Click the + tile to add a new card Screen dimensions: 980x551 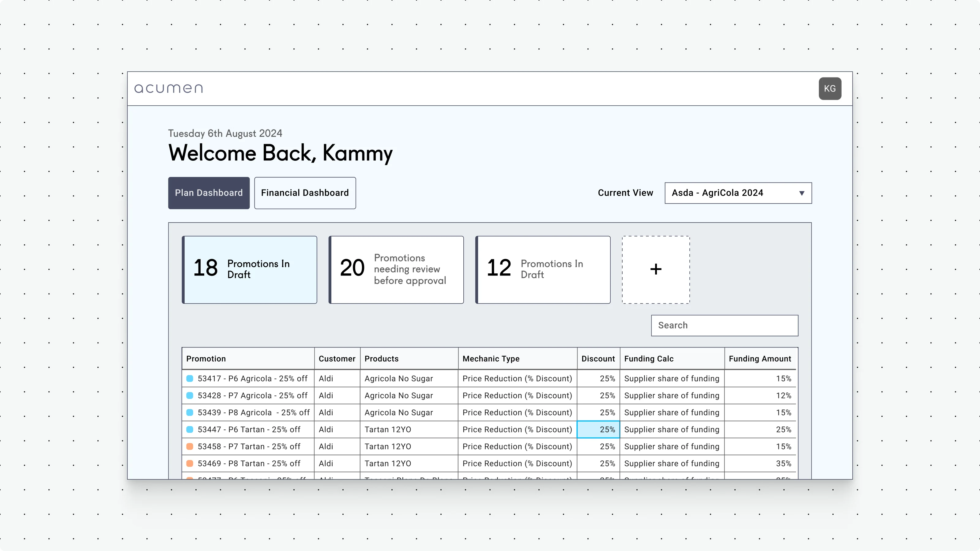655,269
